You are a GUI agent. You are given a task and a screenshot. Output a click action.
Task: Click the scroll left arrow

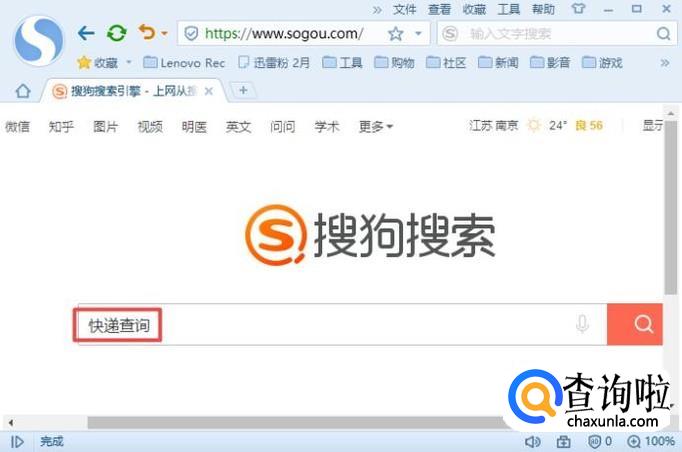(x=10, y=422)
